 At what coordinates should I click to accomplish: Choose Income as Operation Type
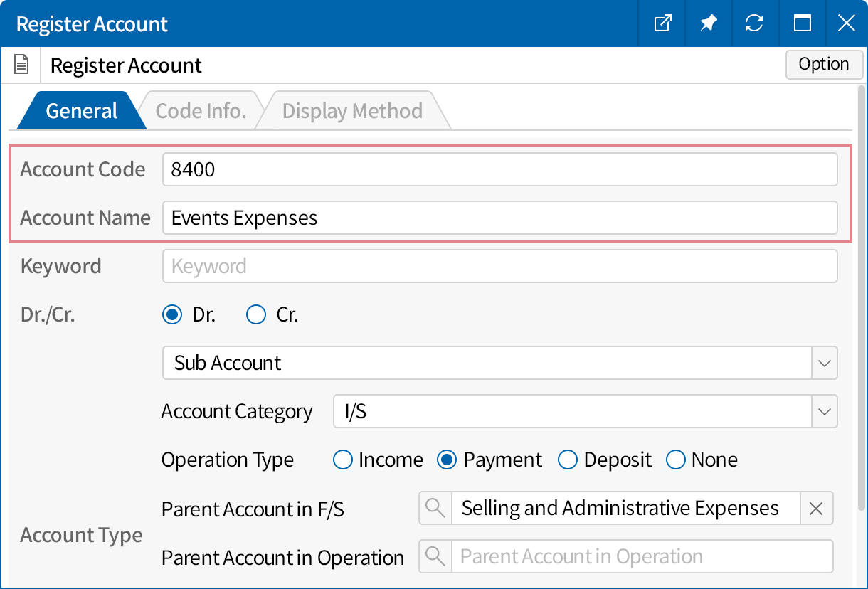tap(343, 460)
